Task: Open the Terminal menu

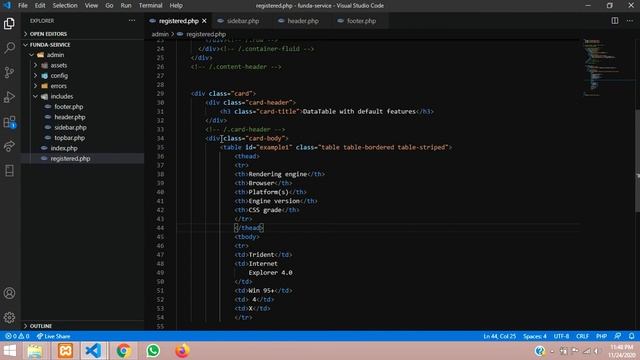Action: (x=151, y=6)
